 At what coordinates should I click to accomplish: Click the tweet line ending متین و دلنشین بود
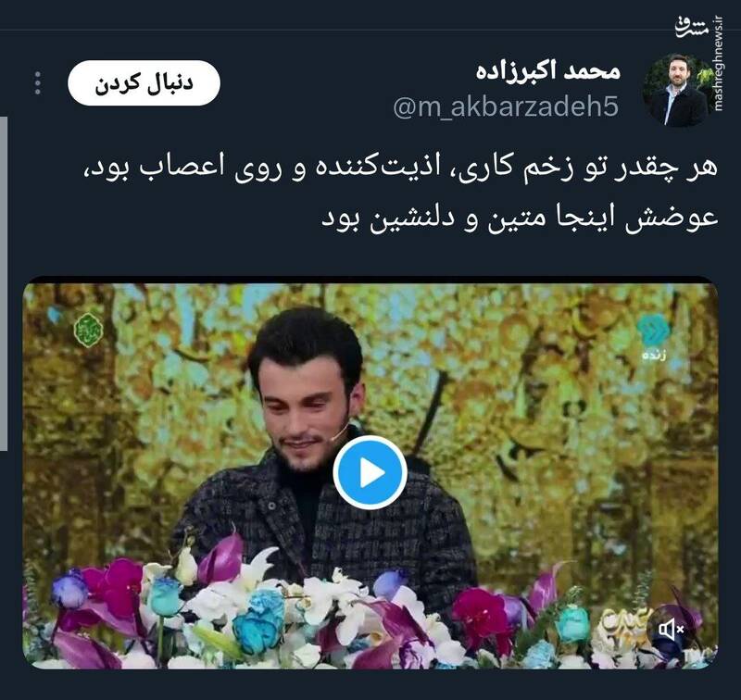click(x=520, y=219)
